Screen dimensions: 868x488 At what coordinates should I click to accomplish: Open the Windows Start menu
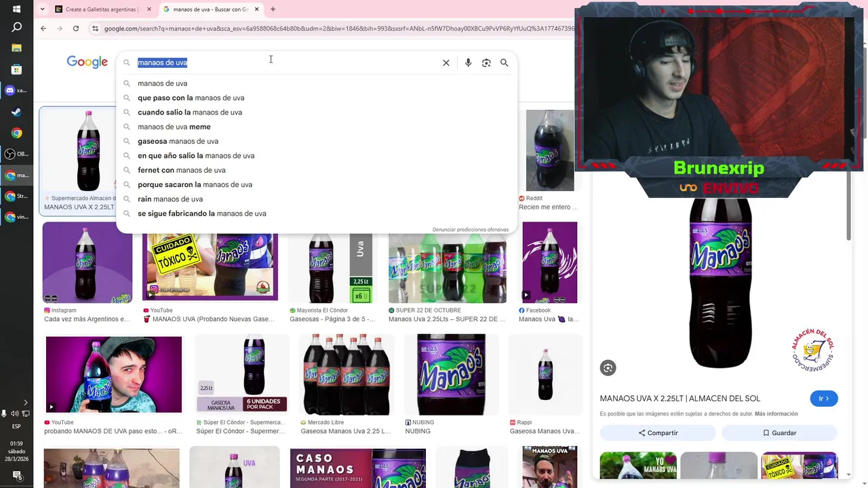point(16,9)
